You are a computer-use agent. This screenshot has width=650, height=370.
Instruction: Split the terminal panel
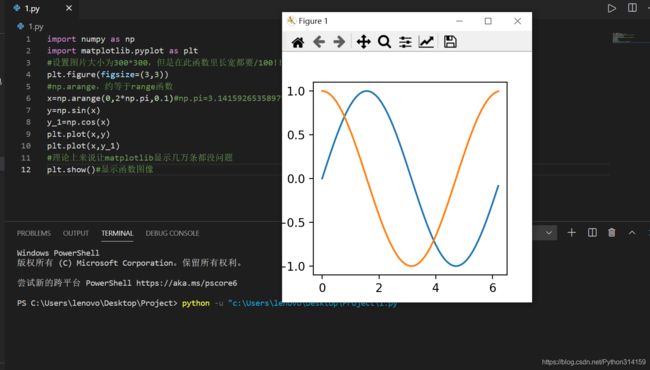(592, 233)
